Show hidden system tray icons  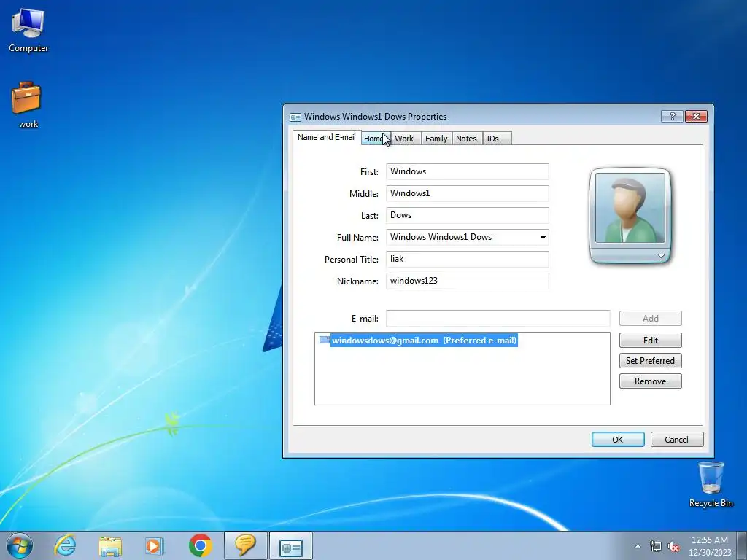tap(638, 546)
